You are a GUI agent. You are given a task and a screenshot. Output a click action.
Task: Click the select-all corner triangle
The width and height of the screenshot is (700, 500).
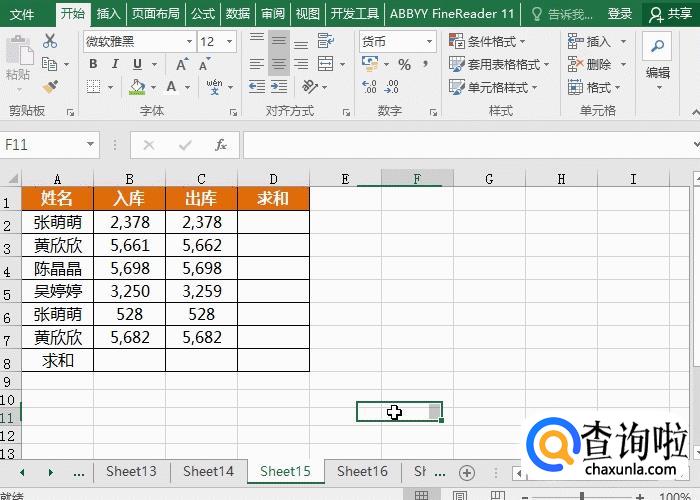(13, 179)
